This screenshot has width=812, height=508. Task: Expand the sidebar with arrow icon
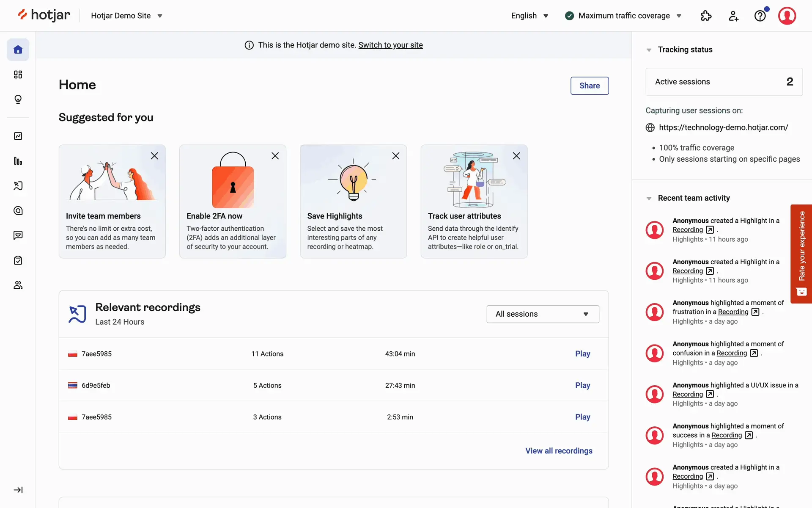pos(18,490)
